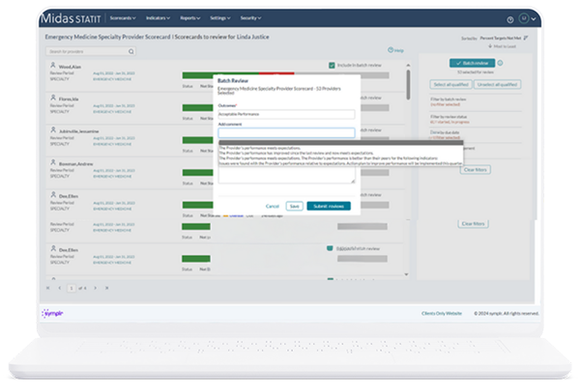The width and height of the screenshot is (580, 392).
Task: Click Cancel in Batch Review dialog
Action: point(273,207)
